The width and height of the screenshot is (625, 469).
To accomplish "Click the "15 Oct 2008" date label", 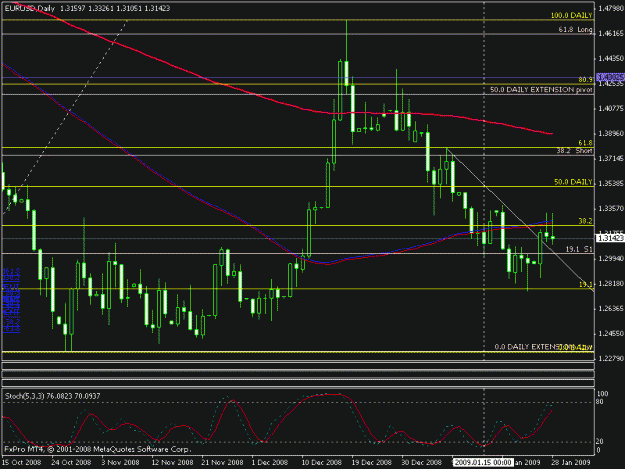I will click(x=22, y=463).
